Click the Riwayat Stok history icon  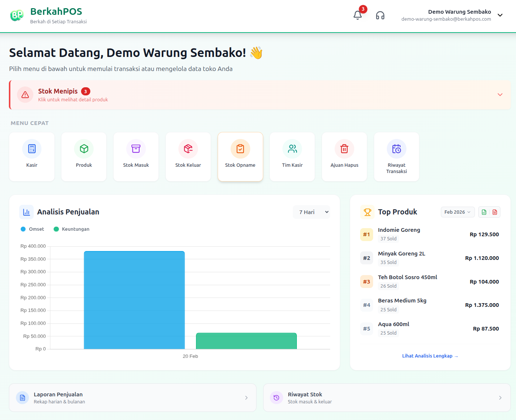click(276, 397)
